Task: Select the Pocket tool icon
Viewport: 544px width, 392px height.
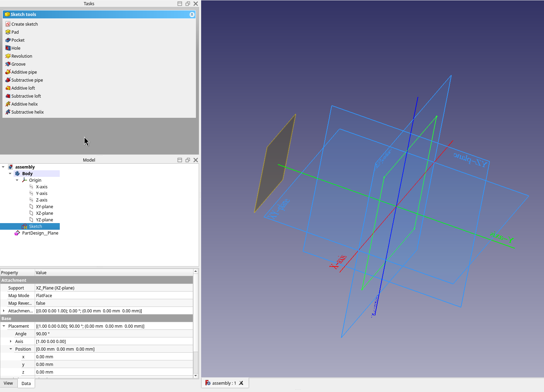Action: [8, 40]
